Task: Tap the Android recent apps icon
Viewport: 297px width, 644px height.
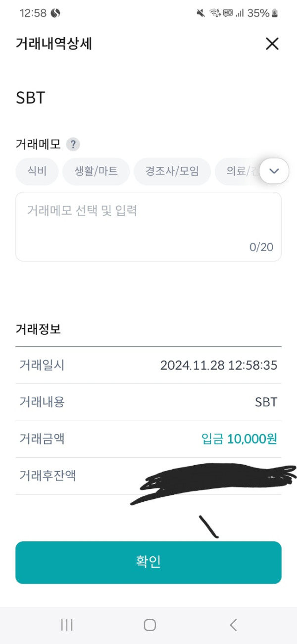Action: tap(67, 625)
